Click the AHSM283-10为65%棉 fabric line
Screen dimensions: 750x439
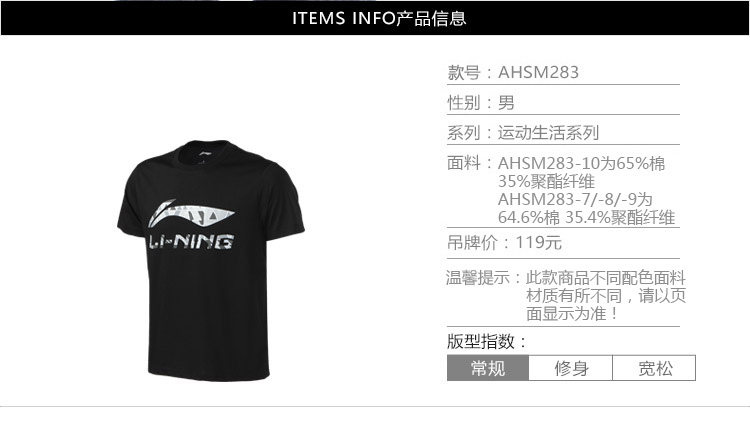(581, 164)
